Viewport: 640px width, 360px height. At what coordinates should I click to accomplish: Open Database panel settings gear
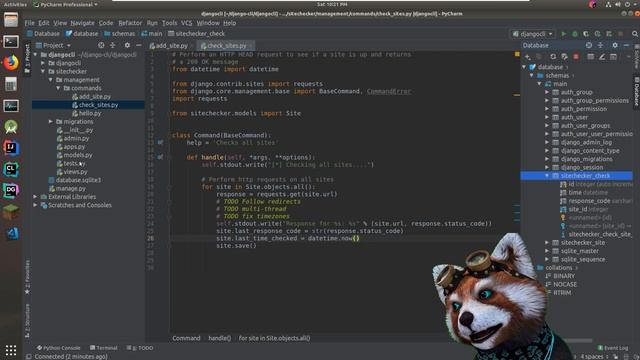[615, 45]
